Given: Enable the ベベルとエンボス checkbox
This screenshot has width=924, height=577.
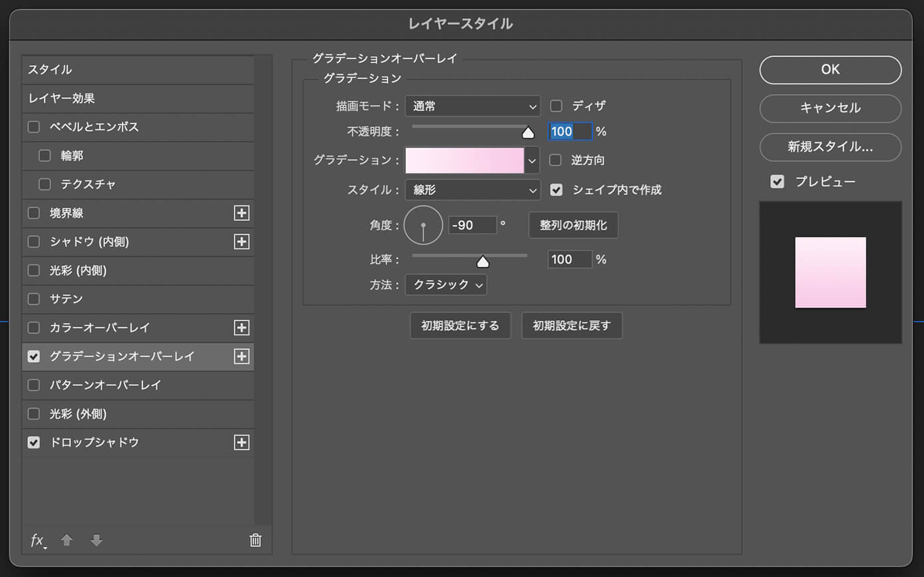Looking at the screenshot, I should tap(34, 126).
